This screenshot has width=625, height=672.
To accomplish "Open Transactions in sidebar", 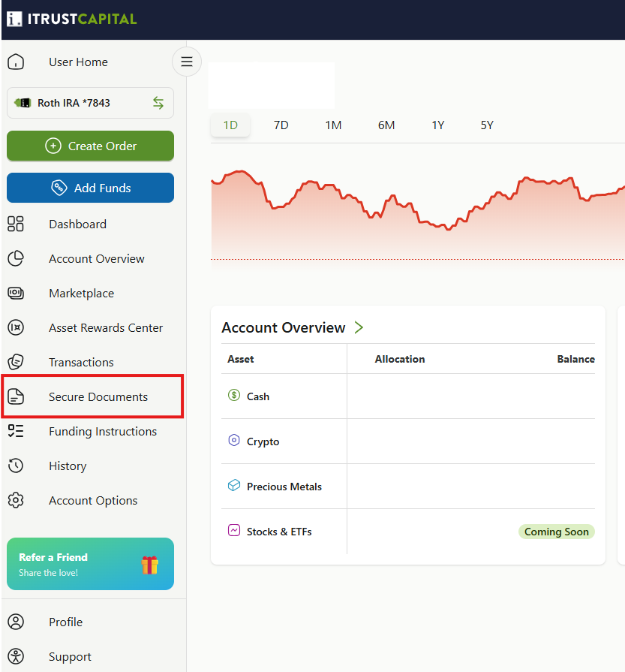I will coord(81,363).
